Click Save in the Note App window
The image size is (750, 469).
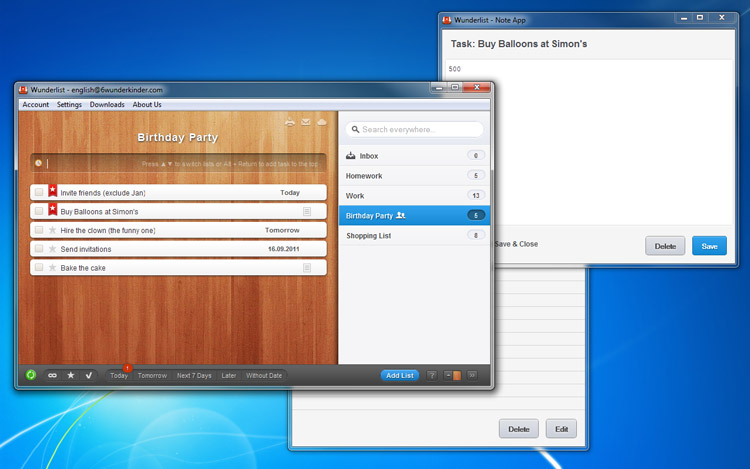click(x=709, y=246)
